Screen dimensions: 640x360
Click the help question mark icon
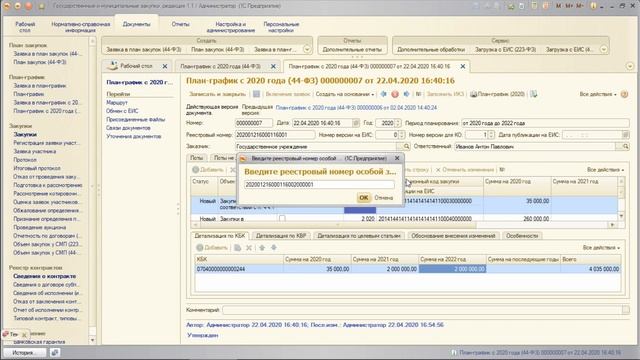[624, 94]
